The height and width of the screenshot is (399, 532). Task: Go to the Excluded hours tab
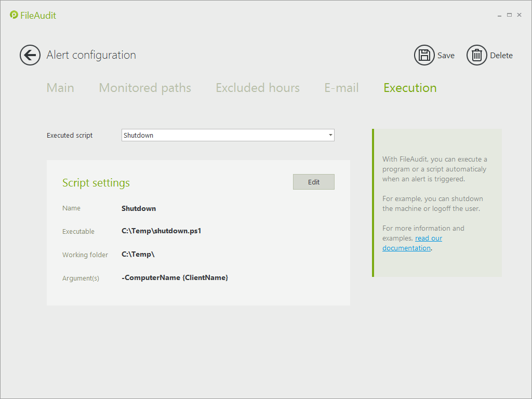(258, 88)
